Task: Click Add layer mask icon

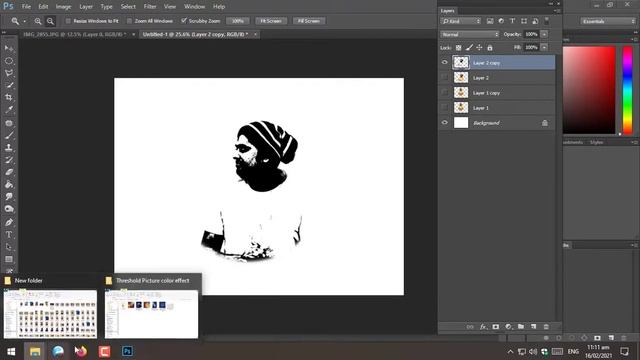Action: point(496,327)
